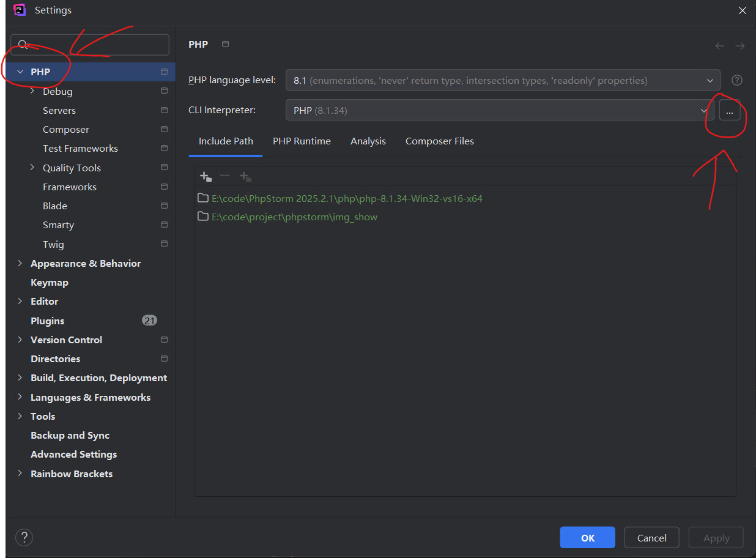Open help next to PHP language level
Viewport: 756px width, 558px height.
[x=736, y=80]
